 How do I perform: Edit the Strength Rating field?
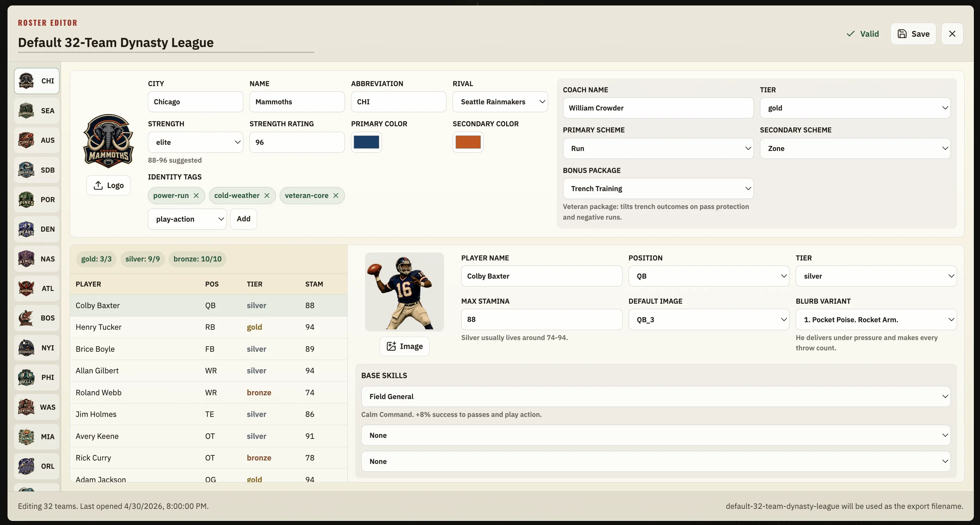(297, 142)
